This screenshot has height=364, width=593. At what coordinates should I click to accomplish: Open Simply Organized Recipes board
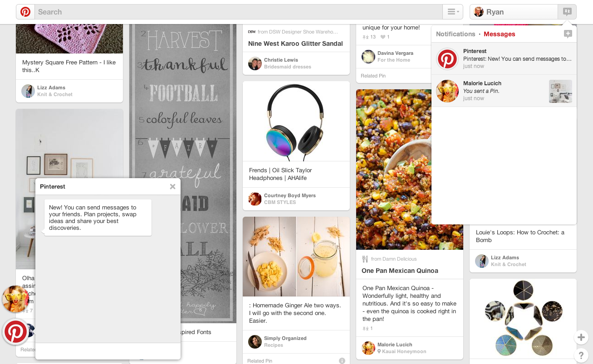click(285, 342)
